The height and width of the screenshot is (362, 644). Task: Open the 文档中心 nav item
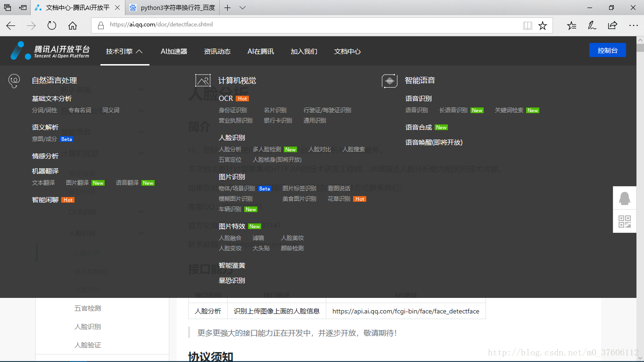347,51
